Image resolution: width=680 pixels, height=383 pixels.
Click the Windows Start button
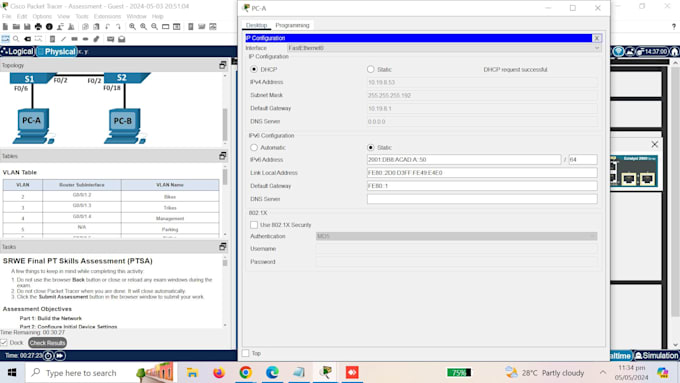[12, 373]
